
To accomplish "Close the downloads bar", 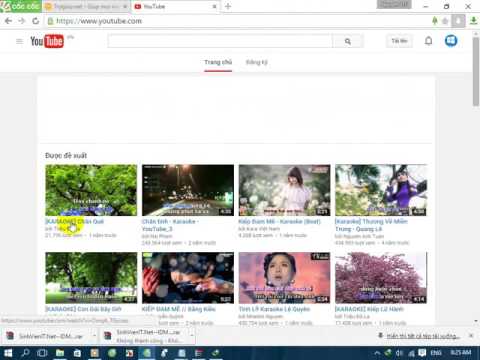I will [x=471, y=335].
